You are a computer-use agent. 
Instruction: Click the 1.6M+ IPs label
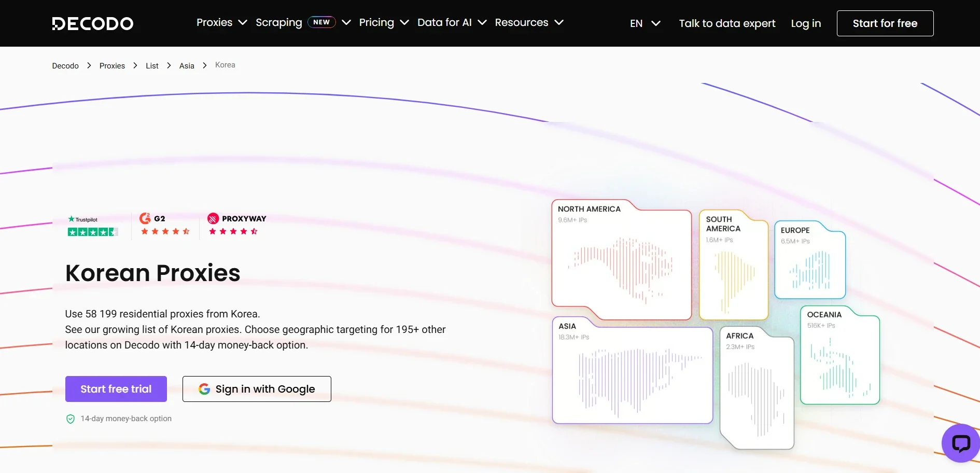[720, 240]
